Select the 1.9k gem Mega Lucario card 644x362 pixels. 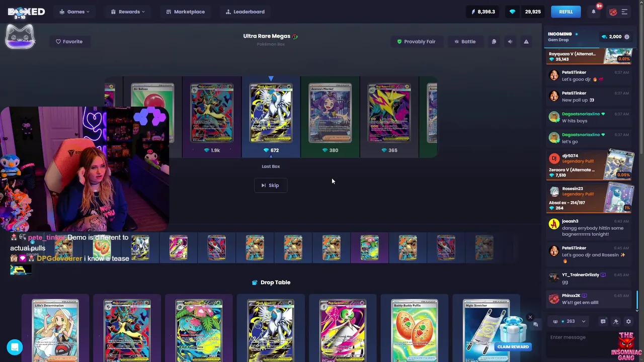(212, 117)
